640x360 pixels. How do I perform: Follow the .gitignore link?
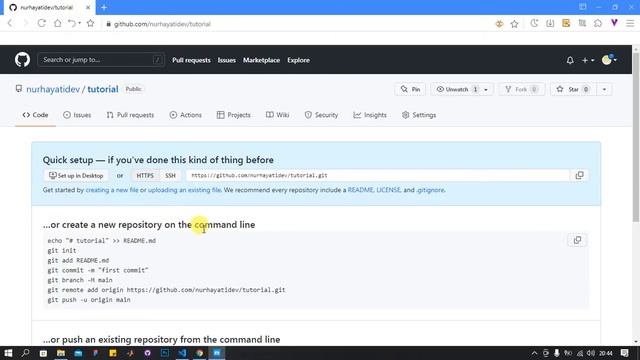430,190
